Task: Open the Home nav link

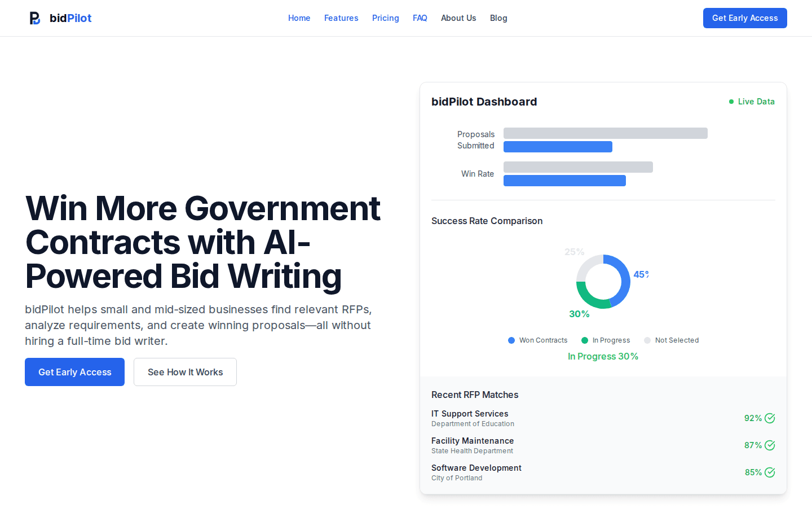Action: pos(299,18)
